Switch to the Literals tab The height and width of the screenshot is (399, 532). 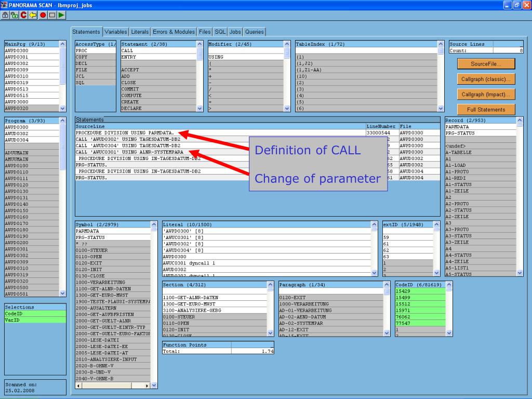(140, 32)
